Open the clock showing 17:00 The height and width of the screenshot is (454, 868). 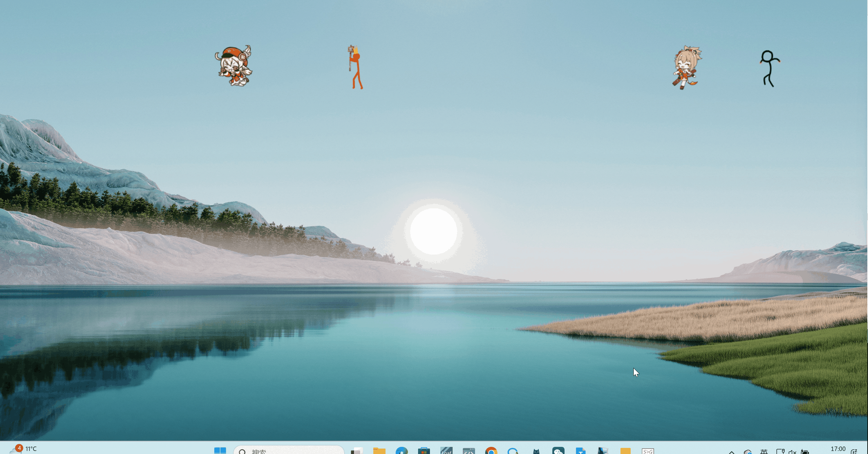coord(838,449)
